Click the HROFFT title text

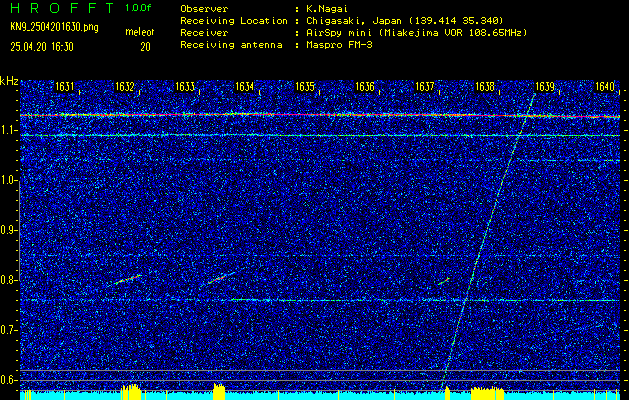coord(62,8)
